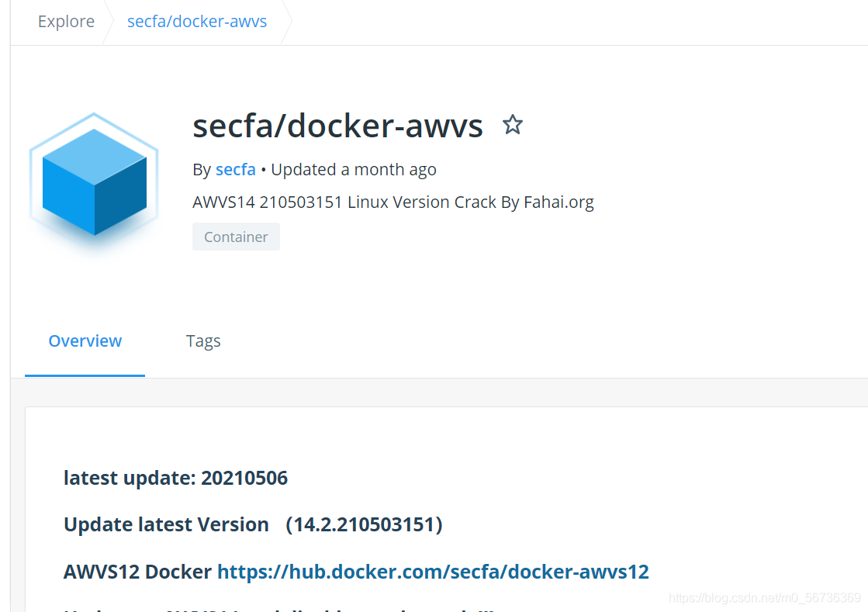
Task: Click the blue cube repository logo
Action: 93,186
